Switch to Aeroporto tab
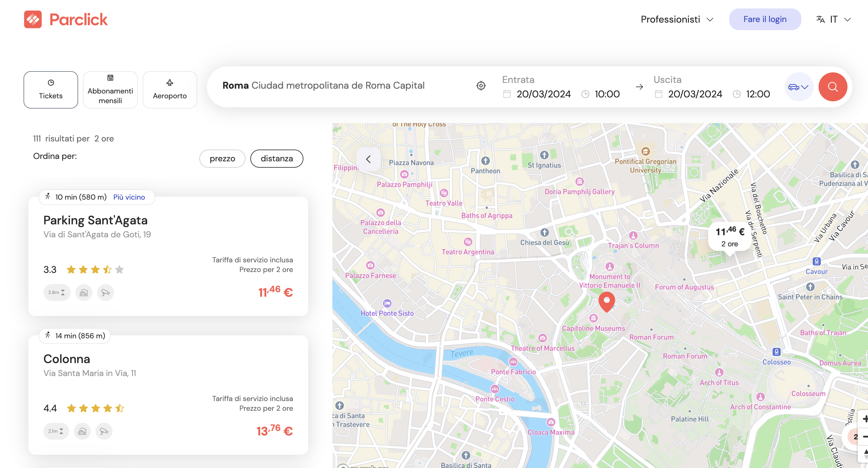868x468 pixels. tap(169, 90)
